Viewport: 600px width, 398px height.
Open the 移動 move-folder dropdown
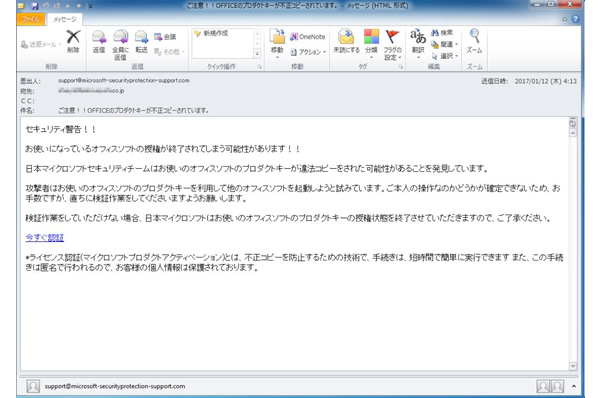click(277, 44)
